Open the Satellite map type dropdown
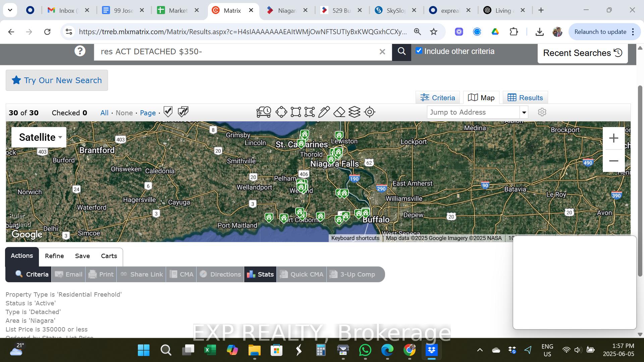This screenshot has height=362, width=644. point(39,137)
